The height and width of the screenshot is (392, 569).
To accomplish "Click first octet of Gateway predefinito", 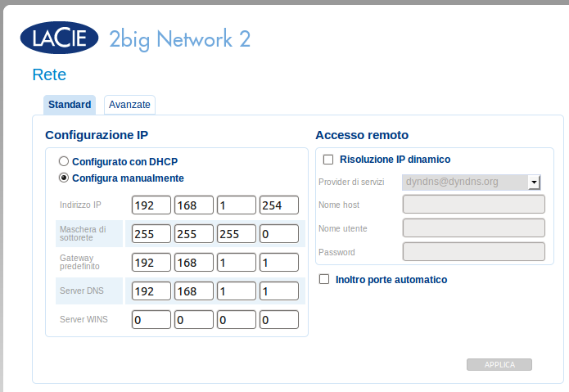I will [151, 263].
